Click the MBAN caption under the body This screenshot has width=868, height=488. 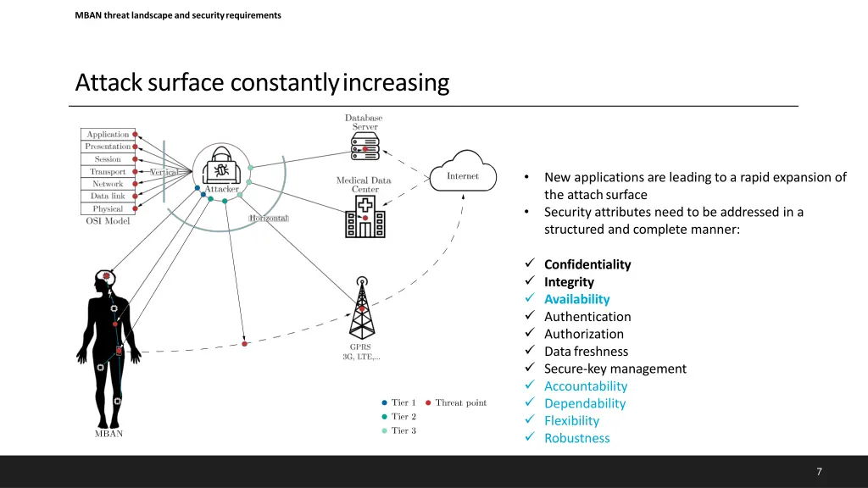click(108, 434)
